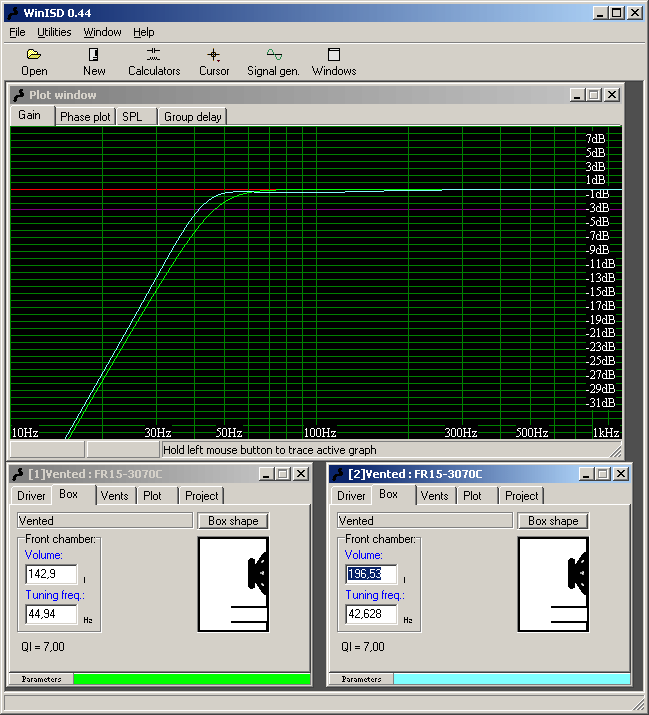Open Driver tab in project 2
Screen dimensions: 649x715
(351, 496)
